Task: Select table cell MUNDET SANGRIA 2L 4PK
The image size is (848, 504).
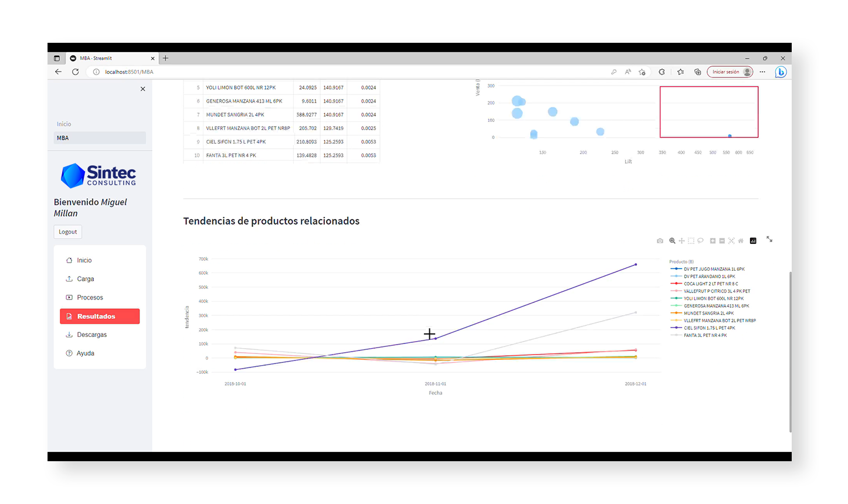Action: [x=249, y=114]
